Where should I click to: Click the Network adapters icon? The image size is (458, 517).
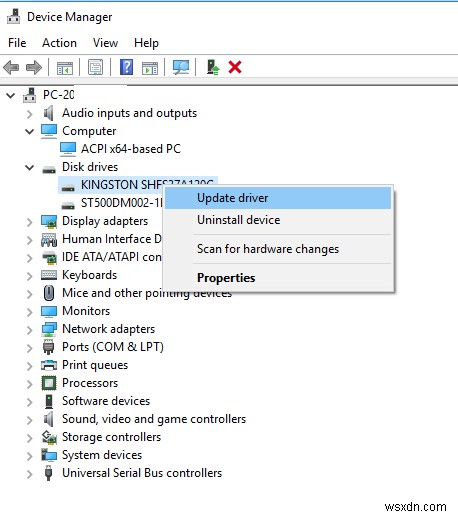point(49,329)
